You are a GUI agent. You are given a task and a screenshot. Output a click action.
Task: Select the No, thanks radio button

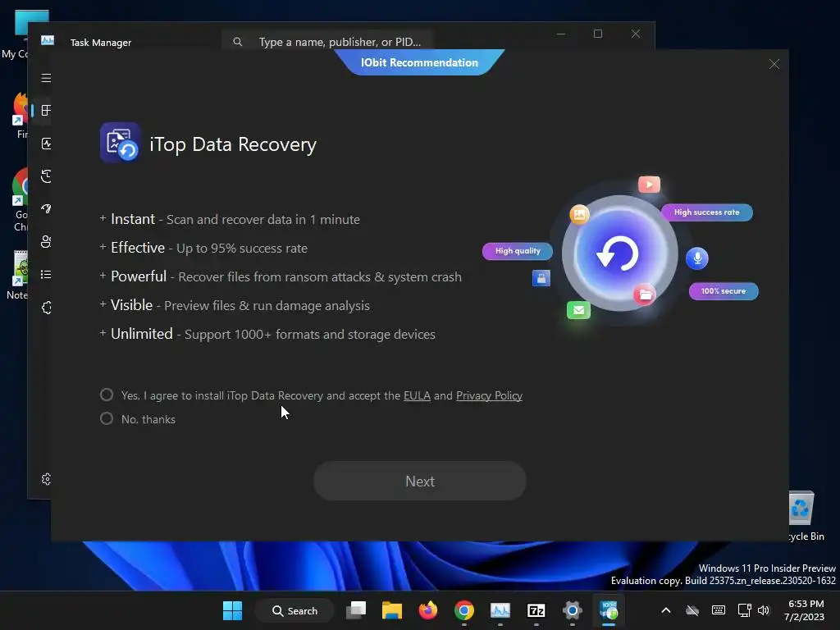point(107,418)
